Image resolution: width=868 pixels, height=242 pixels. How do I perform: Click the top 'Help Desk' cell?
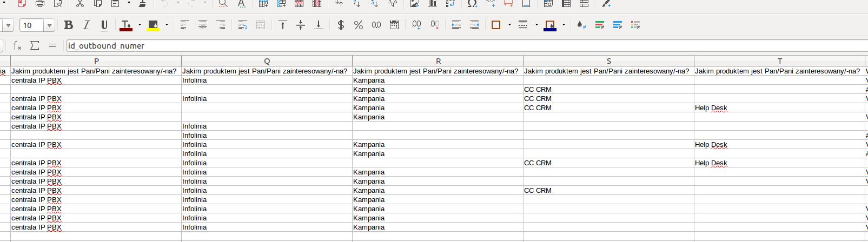pyautogui.click(x=780, y=108)
